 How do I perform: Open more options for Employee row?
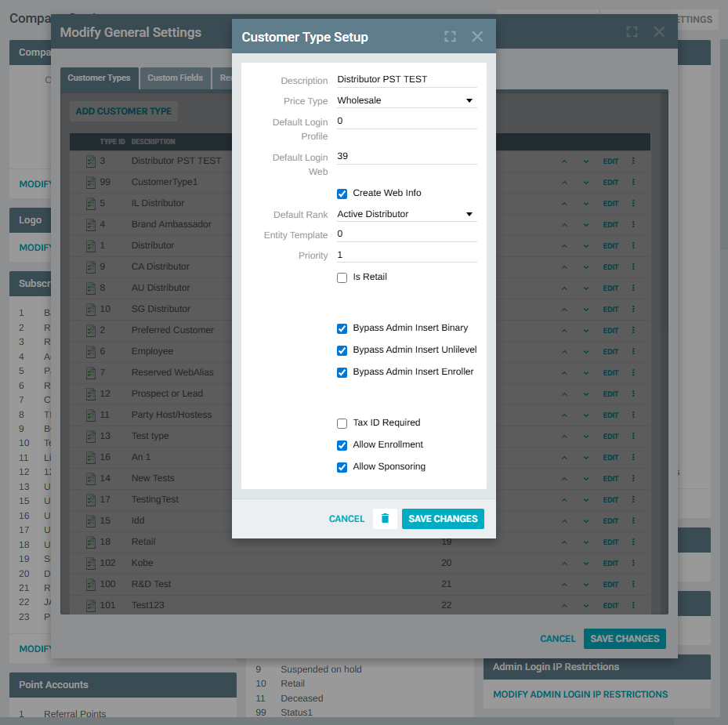pos(633,351)
